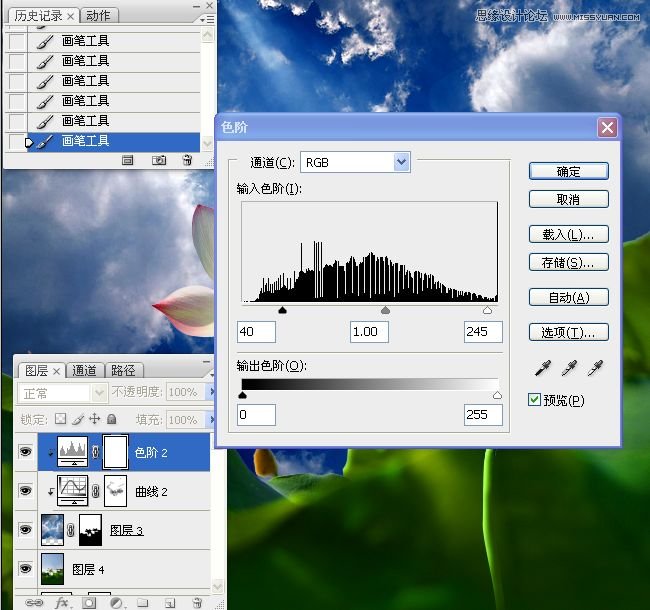Image resolution: width=650 pixels, height=610 pixels.
Task: Lock all with padlock icon
Action: [x=112, y=419]
